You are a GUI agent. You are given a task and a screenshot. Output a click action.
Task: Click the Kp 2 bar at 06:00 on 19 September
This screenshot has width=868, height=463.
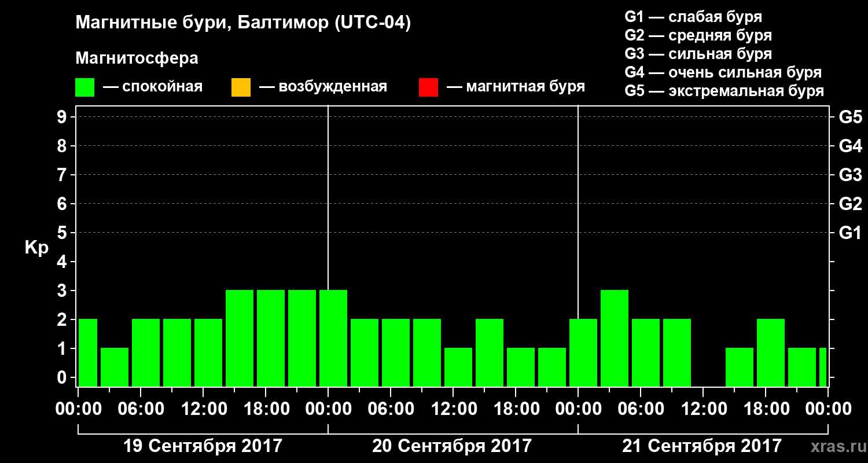pos(146,352)
